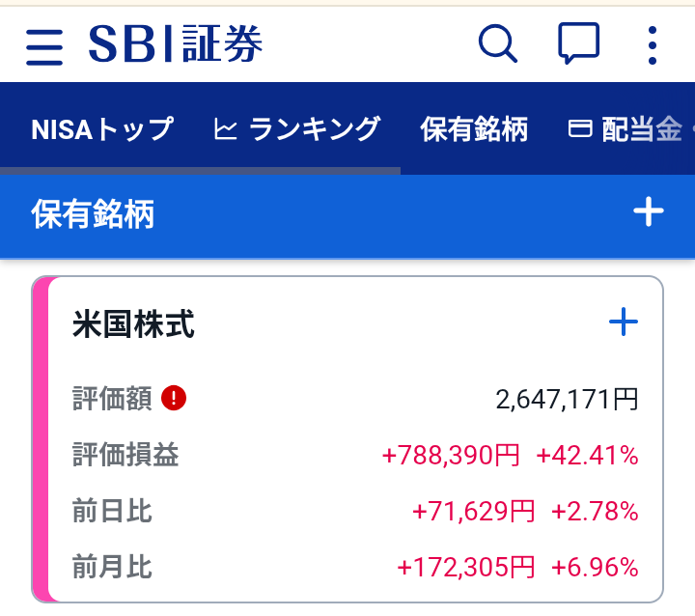
Task: Expand the 保有銘柄 section with white plus
Action: click(x=649, y=211)
